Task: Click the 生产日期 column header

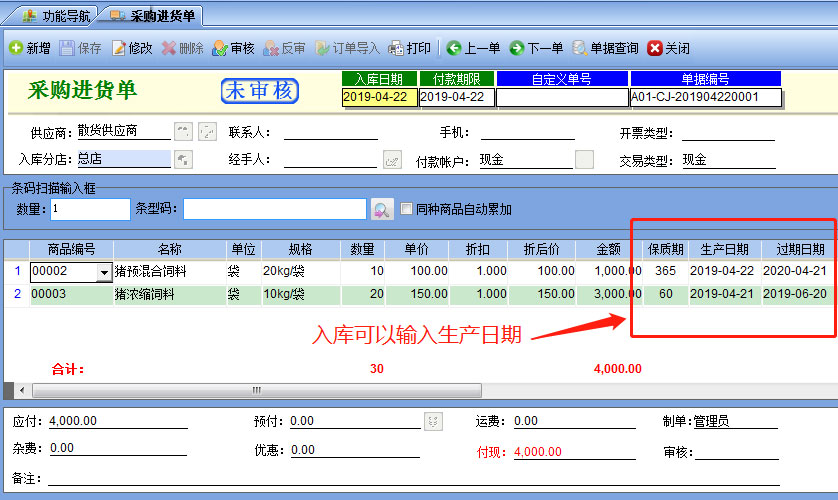Action: [x=724, y=249]
